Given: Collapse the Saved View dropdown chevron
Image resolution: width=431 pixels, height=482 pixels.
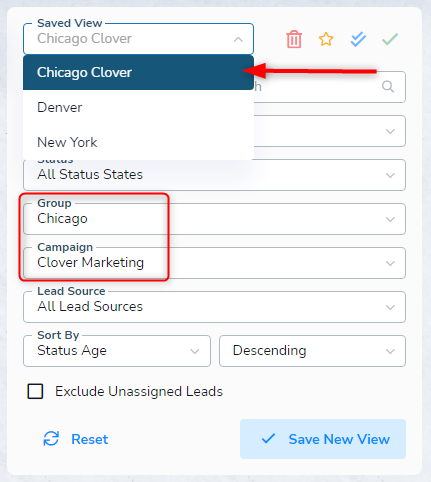Looking at the screenshot, I should (238, 39).
